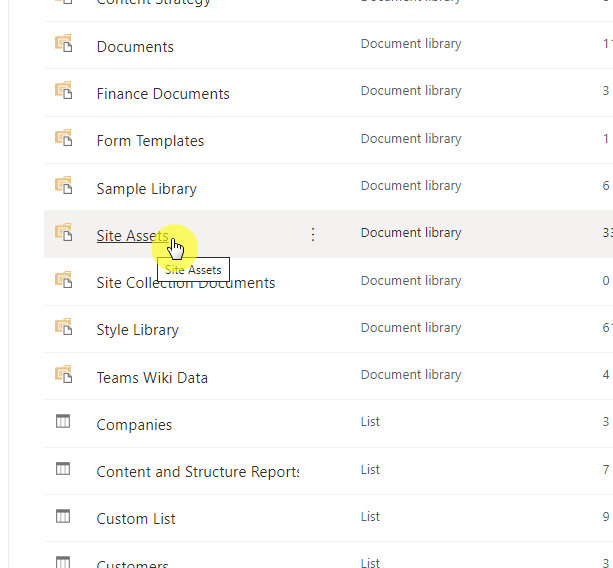Image resolution: width=613 pixels, height=568 pixels.
Task: Open the Customers list
Action: tap(132, 564)
